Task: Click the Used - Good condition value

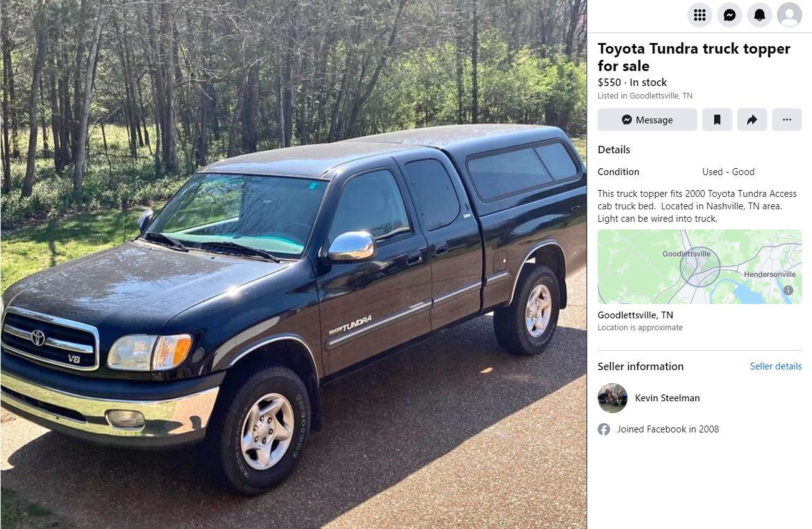Action: [x=728, y=172]
